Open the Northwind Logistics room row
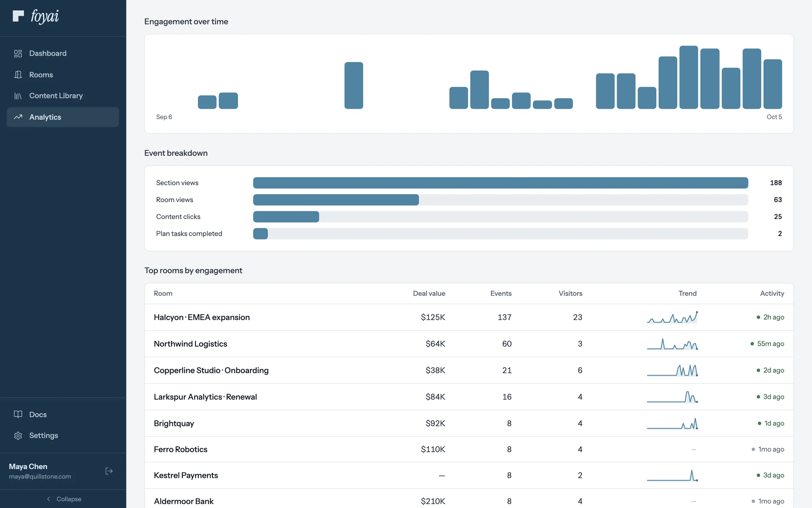 [469, 344]
